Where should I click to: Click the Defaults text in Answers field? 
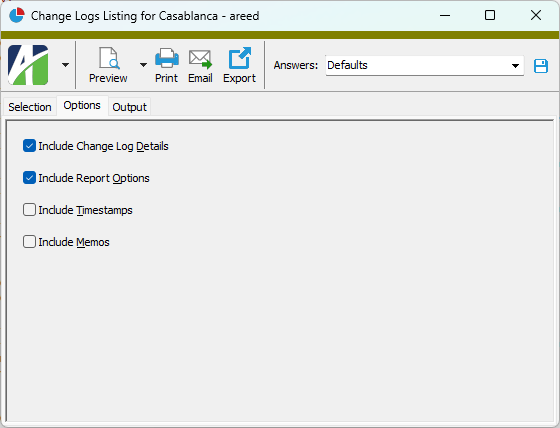click(x=347, y=65)
